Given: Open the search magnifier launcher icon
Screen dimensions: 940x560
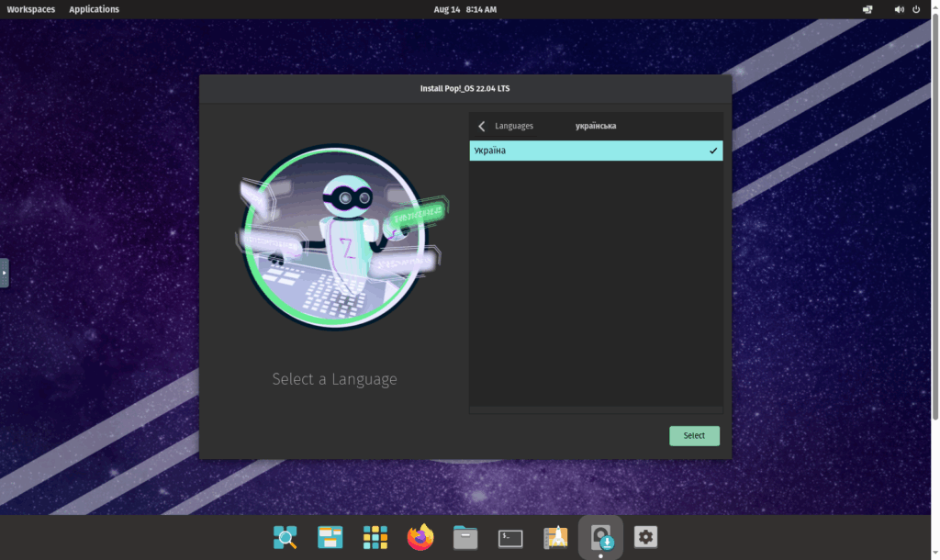Looking at the screenshot, I should pos(285,537).
